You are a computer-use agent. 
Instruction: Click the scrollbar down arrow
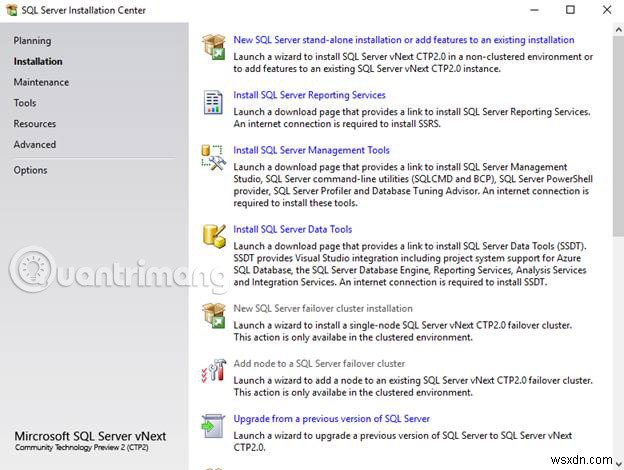pos(618,464)
